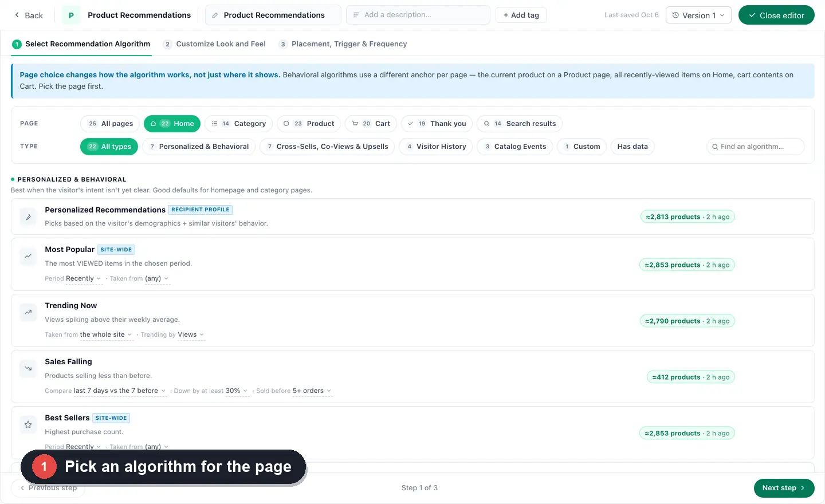This screenshot has height=504, width=825.
Task: Click the Trending Now arrow icon
Action: tap(28, 312)
